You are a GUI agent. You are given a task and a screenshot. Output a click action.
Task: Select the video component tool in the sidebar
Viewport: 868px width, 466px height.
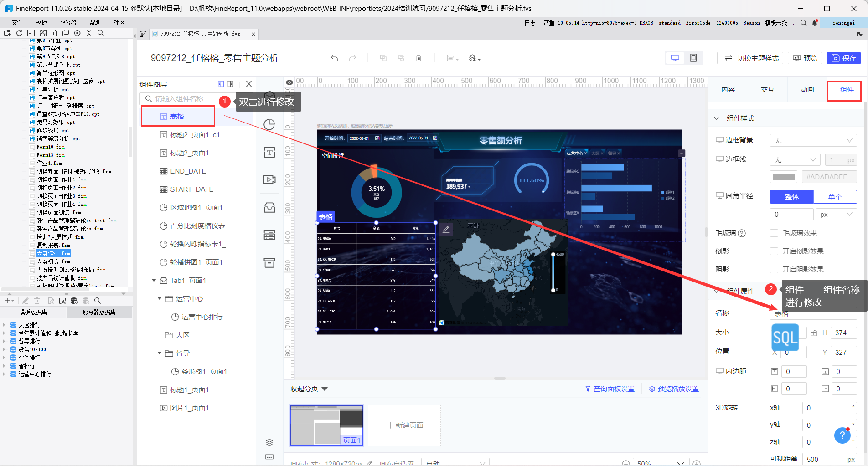[269, 179]
